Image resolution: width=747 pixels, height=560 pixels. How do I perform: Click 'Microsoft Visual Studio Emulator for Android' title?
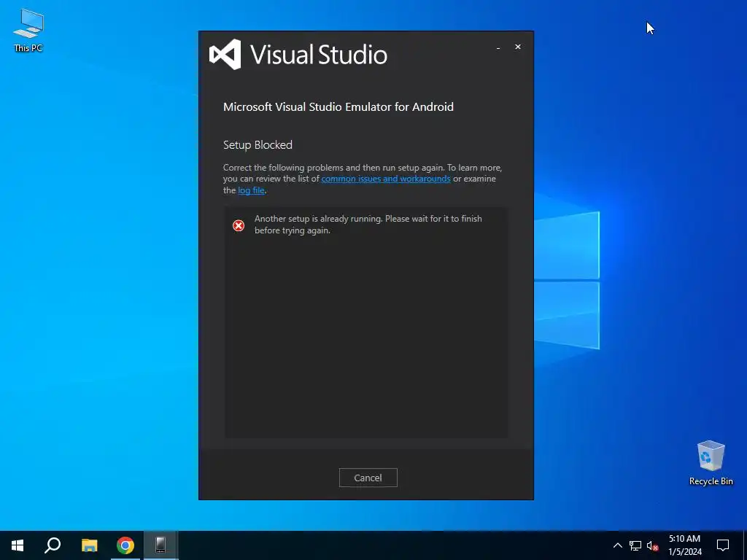(x=338, y=106)
